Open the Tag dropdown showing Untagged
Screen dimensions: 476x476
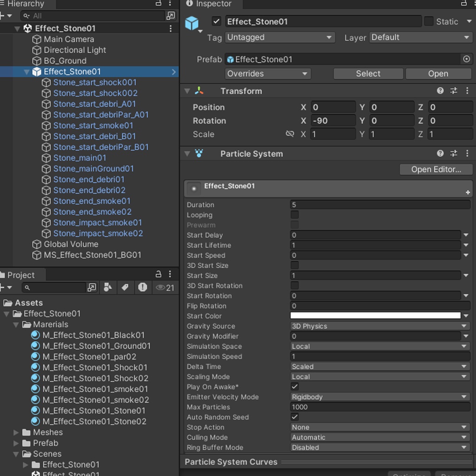(280, 37)
